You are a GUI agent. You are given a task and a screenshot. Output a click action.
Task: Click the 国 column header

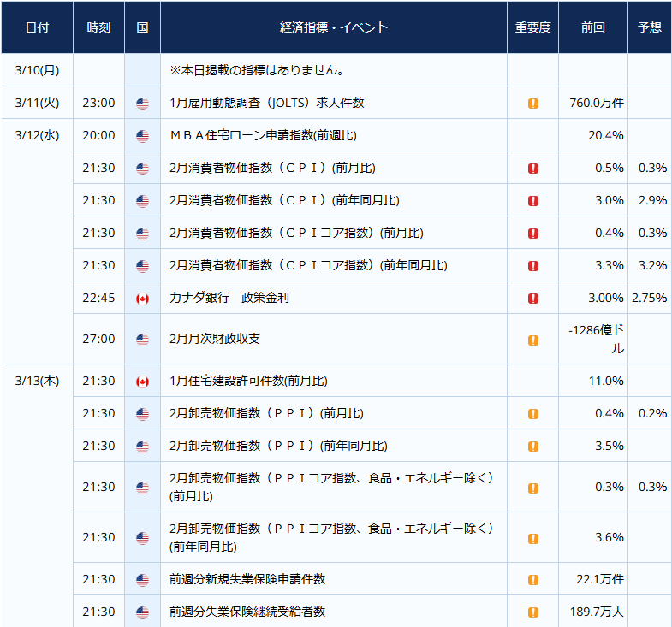[x=142, y=27]
